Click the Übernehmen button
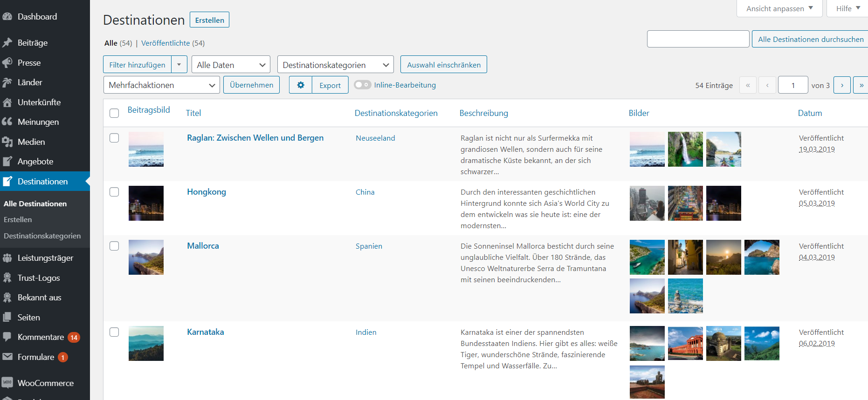 click(252, 85)
